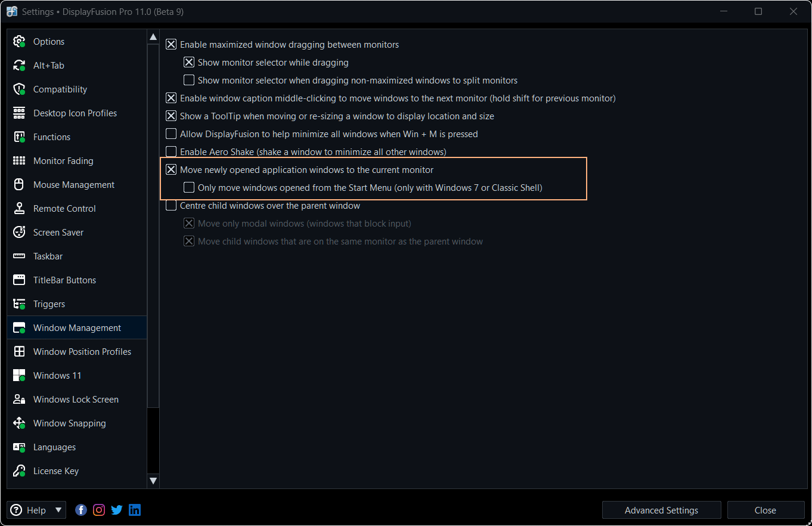Open the Instagram icon link
The image size is (812, 526).
pos(99,510)
